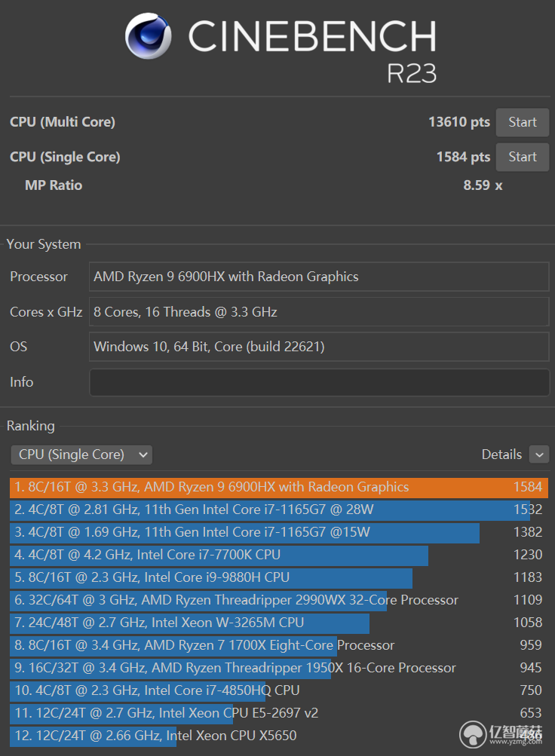Select ranking row 11 Xeon CPU E5-2697 v2
555x756 pixels.
coord(279,713)
